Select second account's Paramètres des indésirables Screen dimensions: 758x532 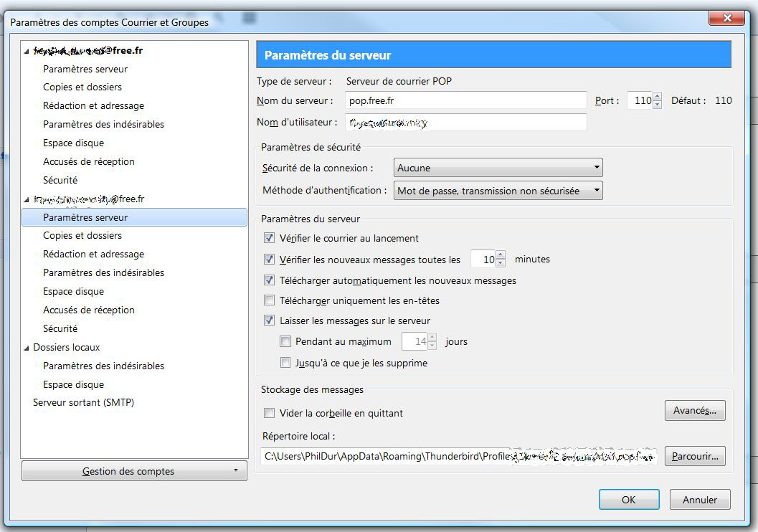tap(103, 272)
